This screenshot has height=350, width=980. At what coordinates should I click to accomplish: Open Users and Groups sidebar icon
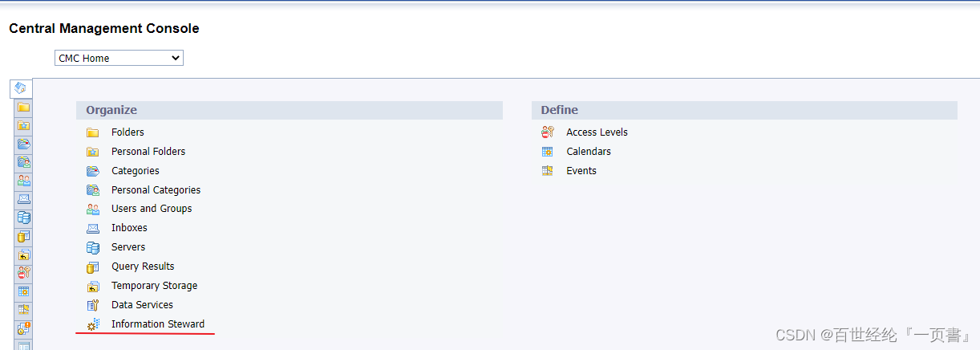(24, 181)
